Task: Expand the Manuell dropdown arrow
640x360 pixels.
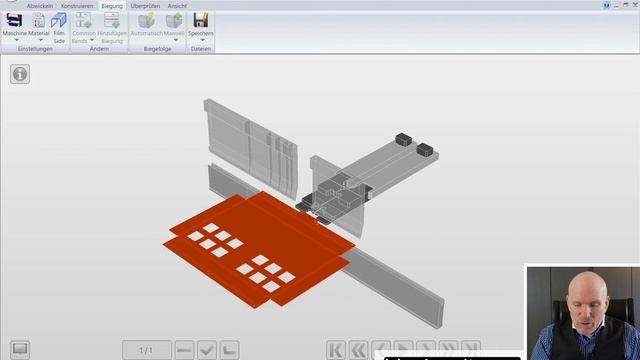Action: [176, 40]
